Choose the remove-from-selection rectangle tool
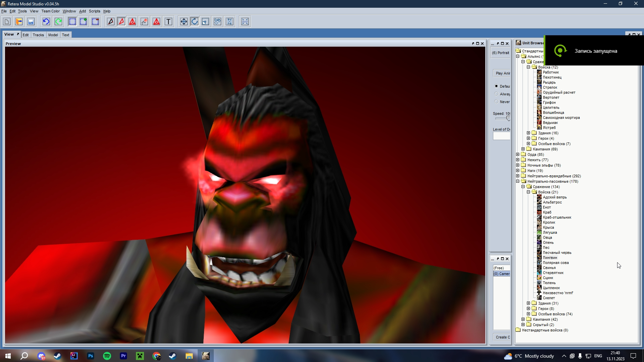 coord(95,22)
